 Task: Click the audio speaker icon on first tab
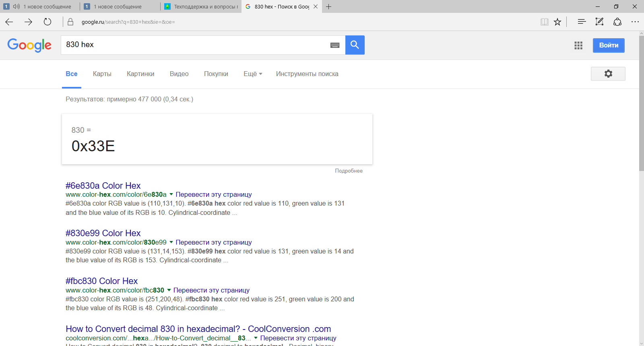(x=17, y=6)
